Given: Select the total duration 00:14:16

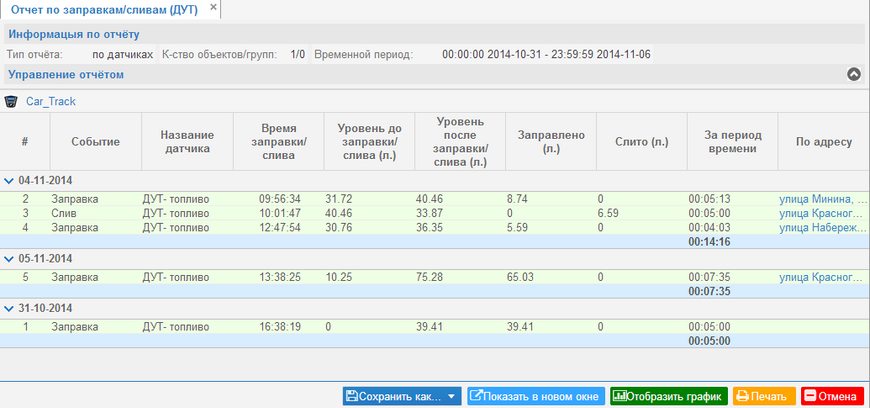Looking at the screenshot, I should click(x=710, y=241).
